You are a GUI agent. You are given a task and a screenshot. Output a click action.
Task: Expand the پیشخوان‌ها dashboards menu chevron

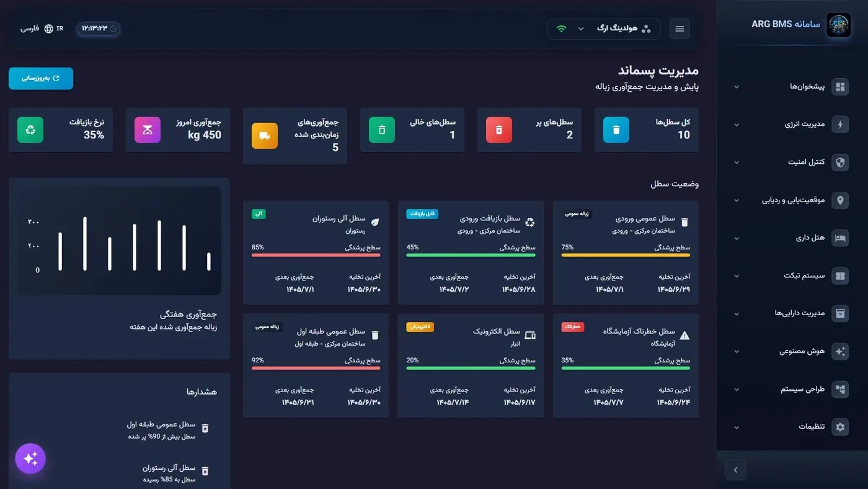click(x=737, y=87)
